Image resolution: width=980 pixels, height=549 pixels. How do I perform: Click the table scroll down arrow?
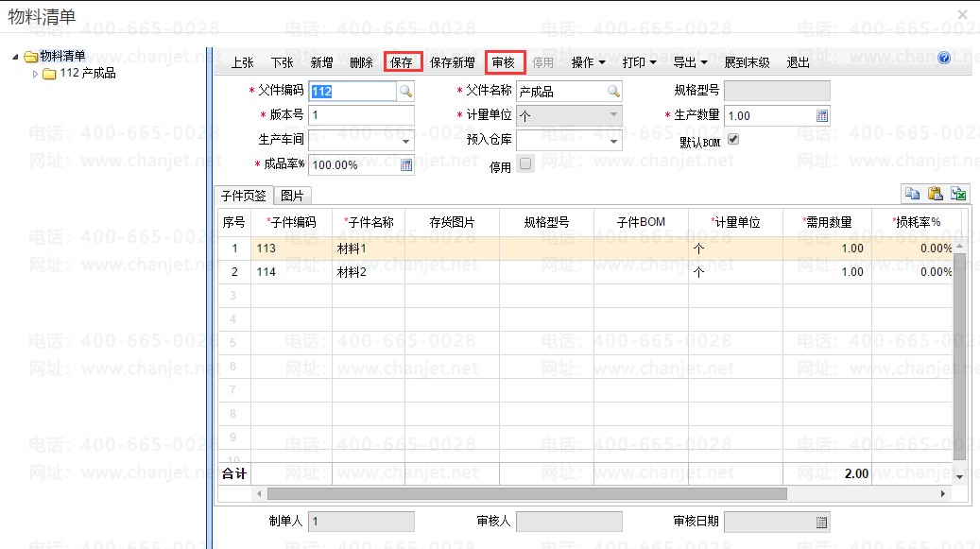pos(960,476)
